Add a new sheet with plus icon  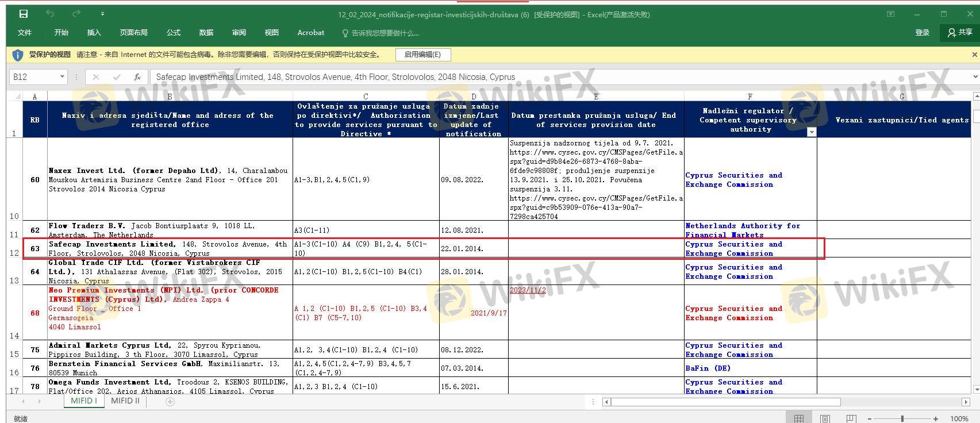coord(170,402)
